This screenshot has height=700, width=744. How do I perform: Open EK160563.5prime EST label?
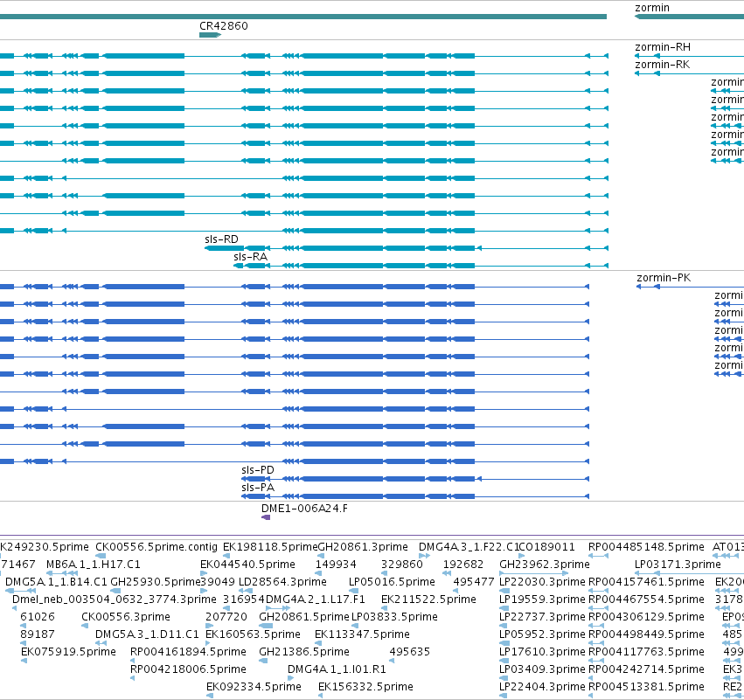coord(253,634)
